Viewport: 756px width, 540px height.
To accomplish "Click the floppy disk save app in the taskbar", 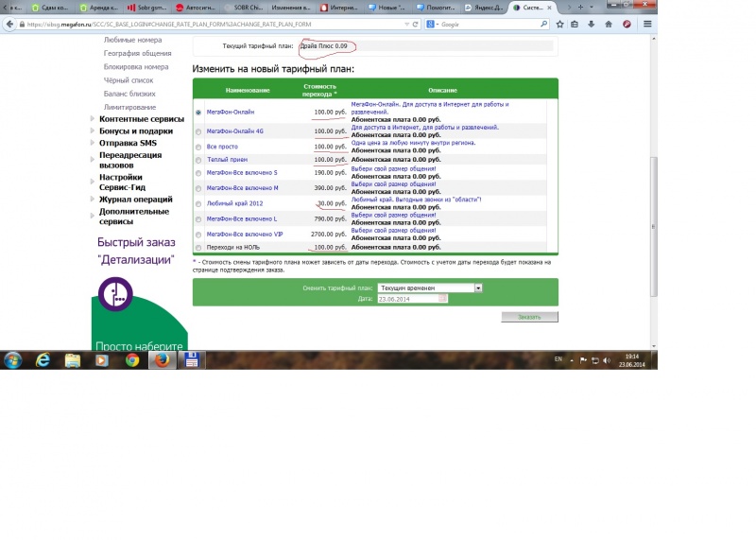I will point(192,360).
